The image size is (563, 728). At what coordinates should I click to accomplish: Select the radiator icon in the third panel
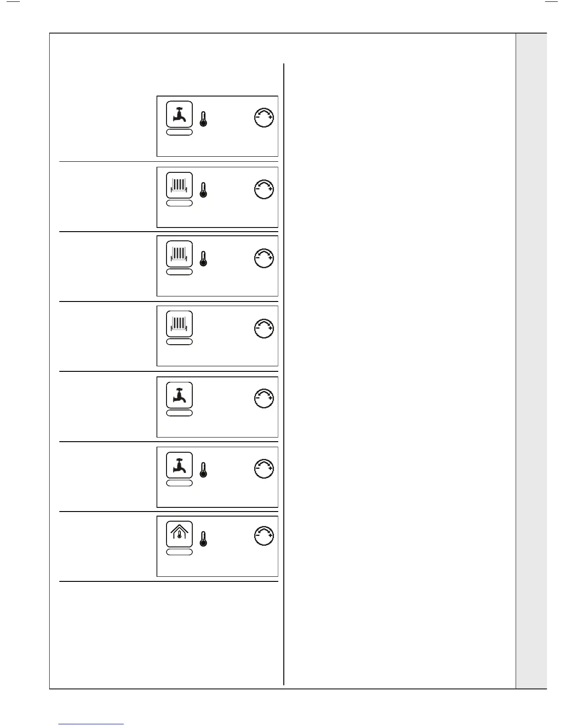click(x=179, y=254)
